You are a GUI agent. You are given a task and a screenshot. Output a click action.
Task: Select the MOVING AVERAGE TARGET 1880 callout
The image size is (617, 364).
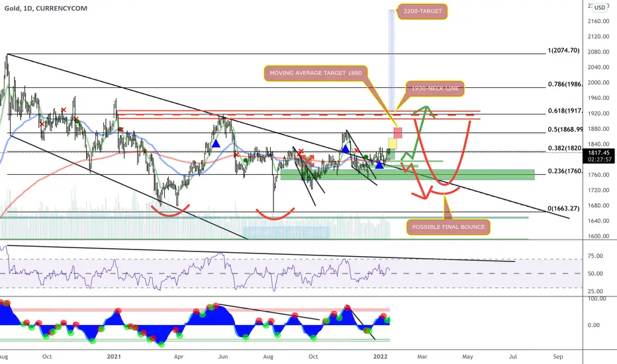pyautogui.click(x=316, y=73)
